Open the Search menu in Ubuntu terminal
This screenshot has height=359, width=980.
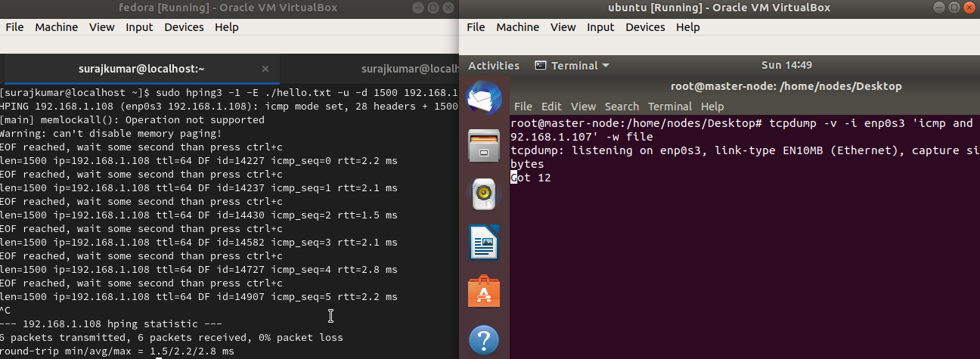(622, 107)
